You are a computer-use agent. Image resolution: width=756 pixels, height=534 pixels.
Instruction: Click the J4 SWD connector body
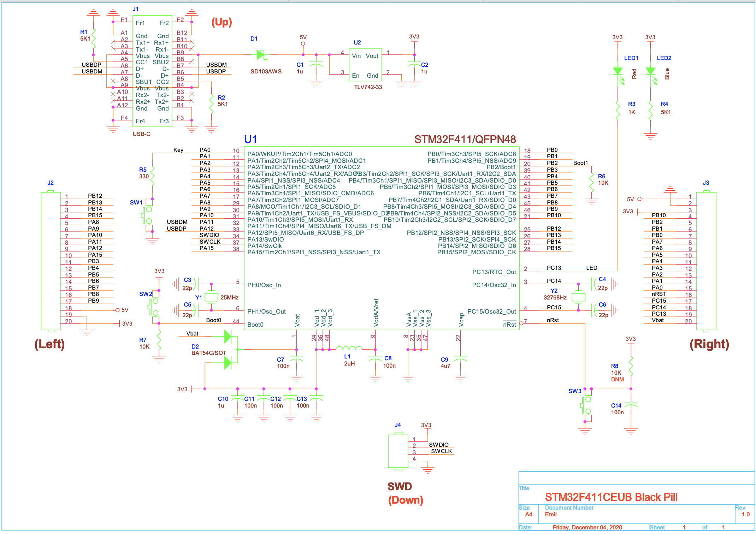point(398,452)
